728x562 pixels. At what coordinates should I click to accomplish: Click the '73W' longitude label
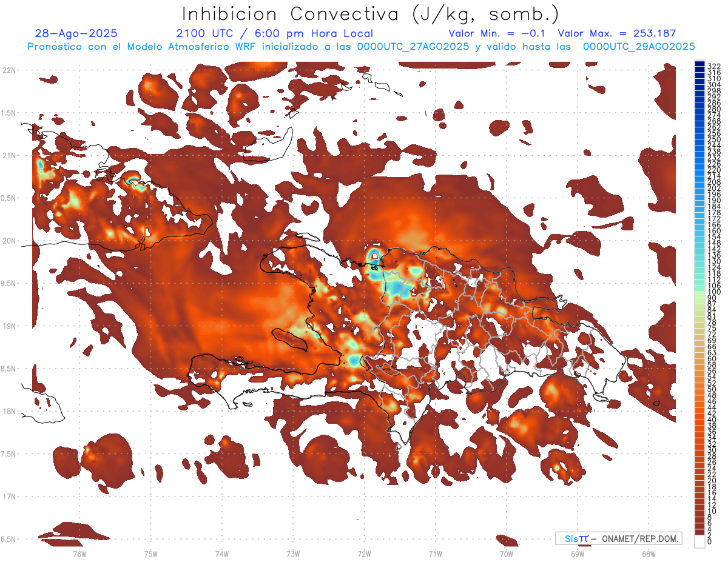tap(293, 554)
